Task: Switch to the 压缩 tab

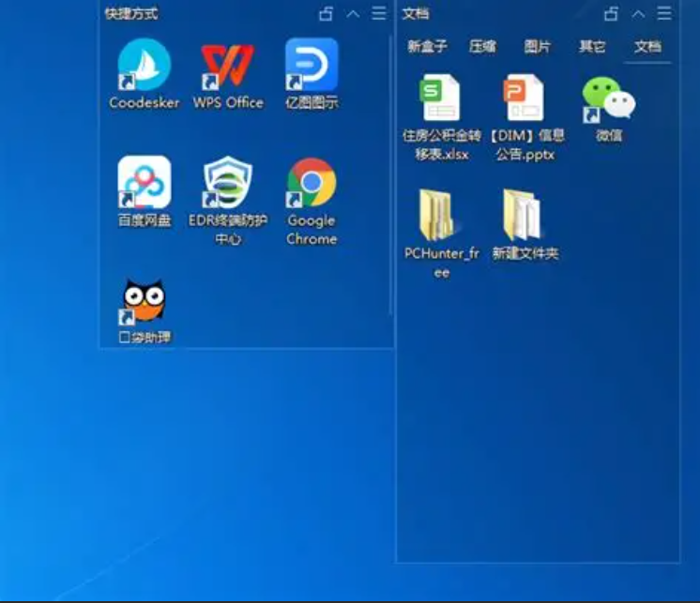Action: point(482,47)
